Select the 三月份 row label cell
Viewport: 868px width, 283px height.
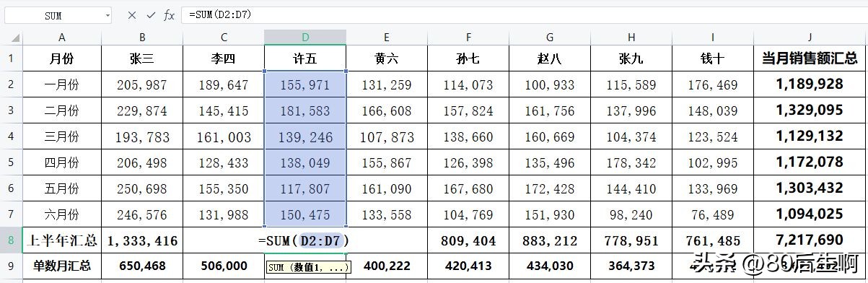(62, 136)
